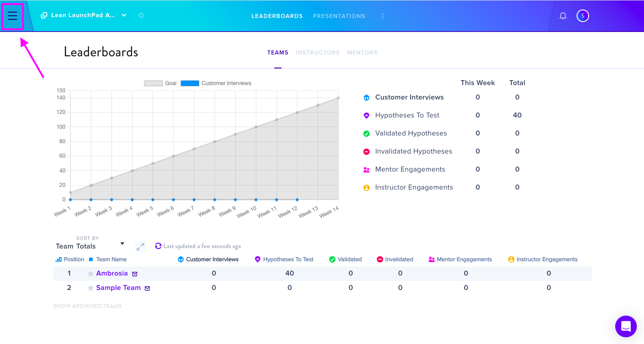Go to the Presentations menu item
The height and width of the screenshot is (344, 644).
(x=339, y=16)
